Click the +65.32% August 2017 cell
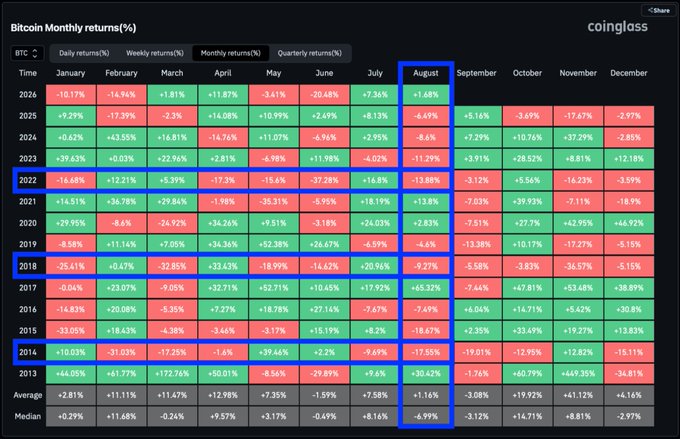680x439 pixels. pos(426,288)
